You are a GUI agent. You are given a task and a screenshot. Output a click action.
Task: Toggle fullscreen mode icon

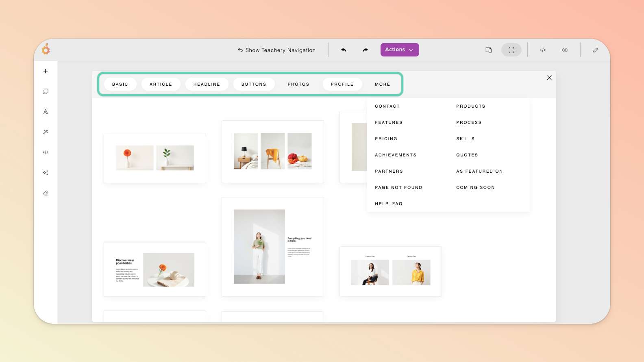tap(511, 50)
